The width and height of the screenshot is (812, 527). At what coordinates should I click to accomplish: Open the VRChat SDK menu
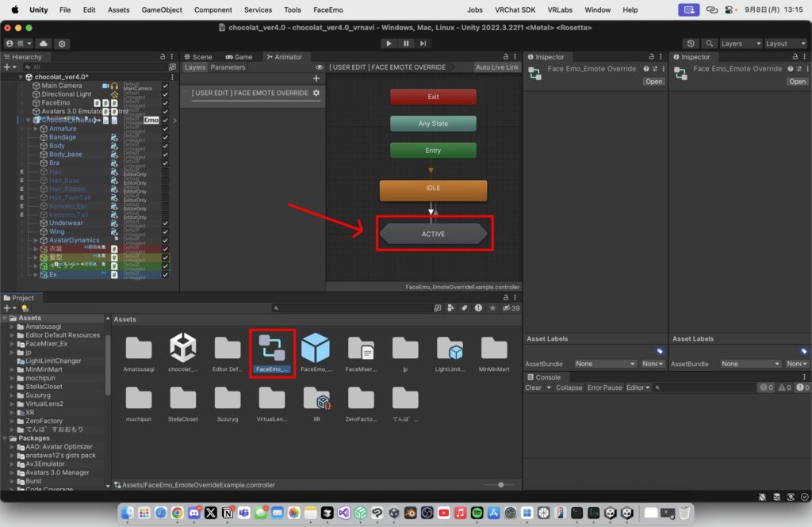(514, 10)
